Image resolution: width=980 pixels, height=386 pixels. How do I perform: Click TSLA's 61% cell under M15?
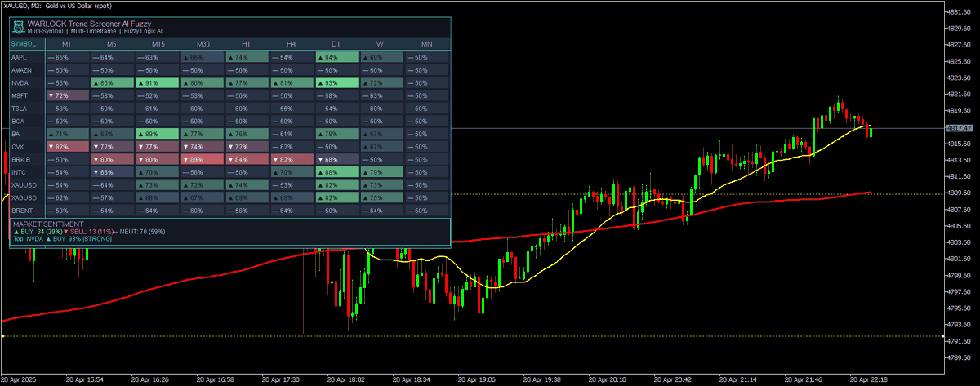(157, 109)
